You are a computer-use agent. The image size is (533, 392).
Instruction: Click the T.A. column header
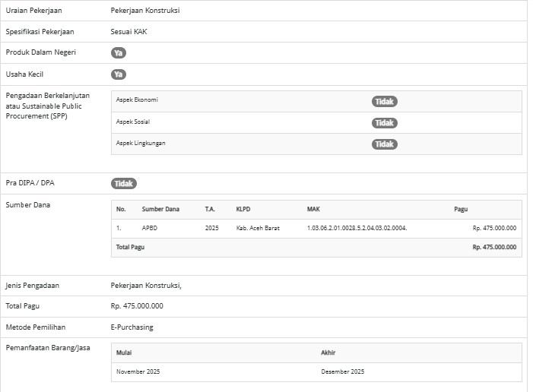click(x=210, y=209)
